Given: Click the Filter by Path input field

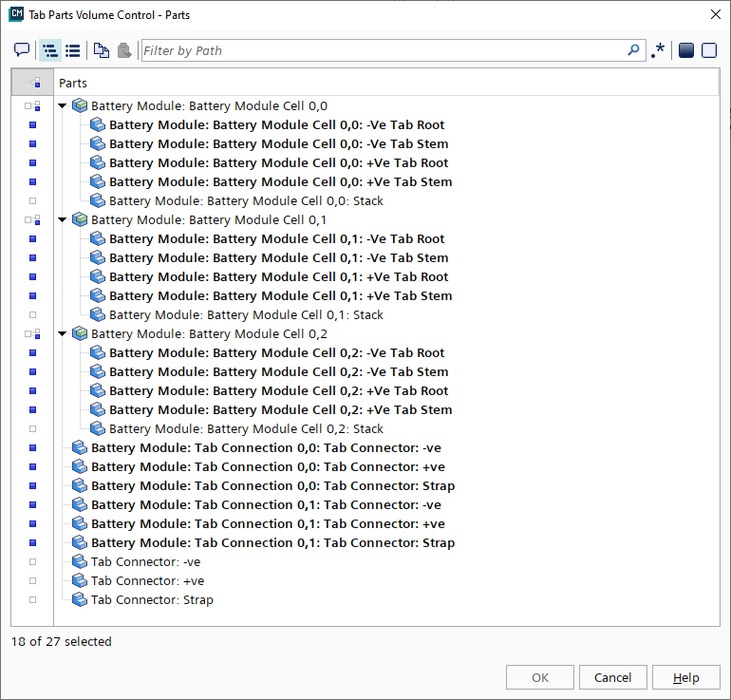Looking at the screenshot, I should (380, 50).
